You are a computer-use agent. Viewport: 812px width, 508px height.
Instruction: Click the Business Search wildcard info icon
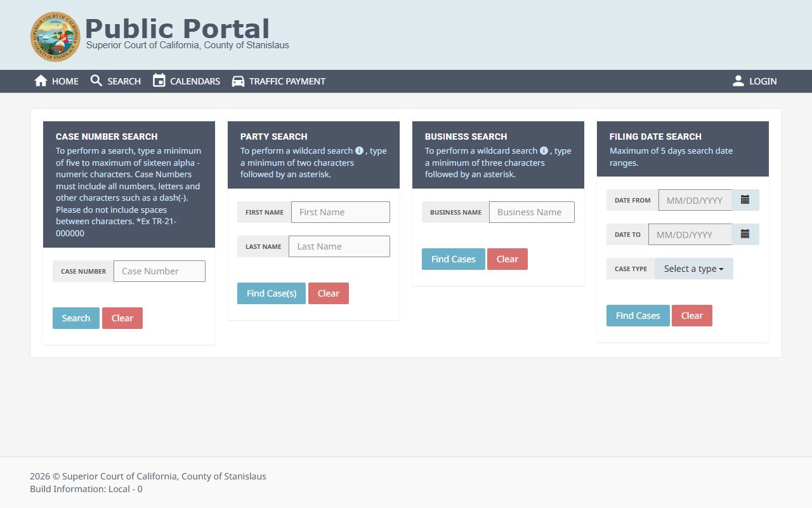point(544,150)
